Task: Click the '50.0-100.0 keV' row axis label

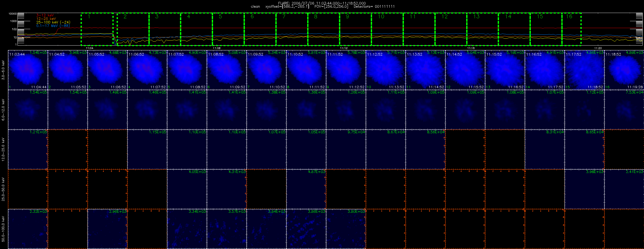Action: (3, 229)
